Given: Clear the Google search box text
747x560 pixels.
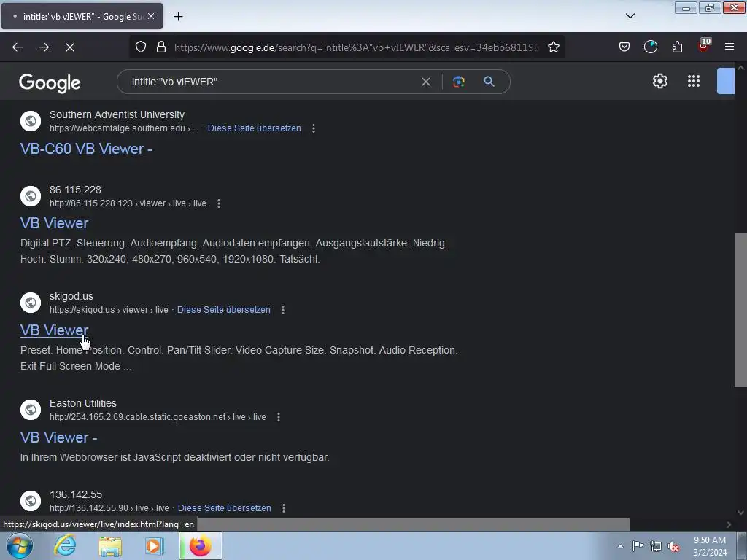Looking at the screenshot, I should coord(426,82).
